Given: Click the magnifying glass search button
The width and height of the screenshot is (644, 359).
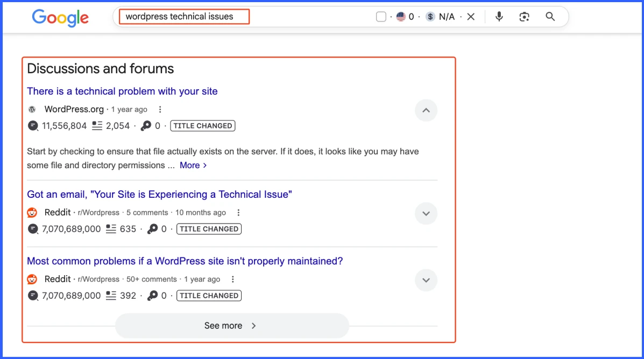Looking at the screenshot, I should click(550, 17).
